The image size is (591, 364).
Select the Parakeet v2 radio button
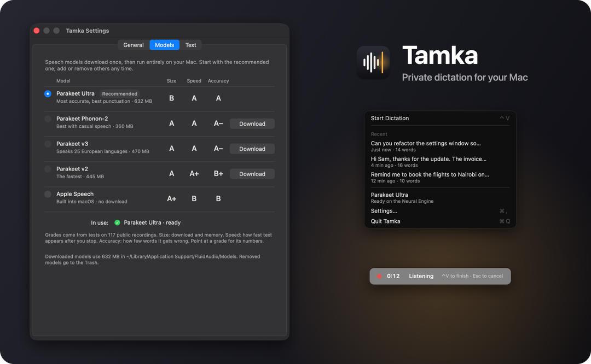click(x=48, y=169)
